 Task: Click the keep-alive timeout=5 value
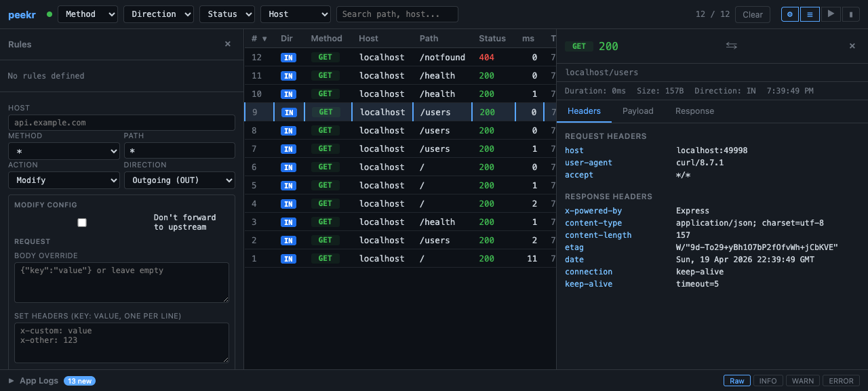697,284
